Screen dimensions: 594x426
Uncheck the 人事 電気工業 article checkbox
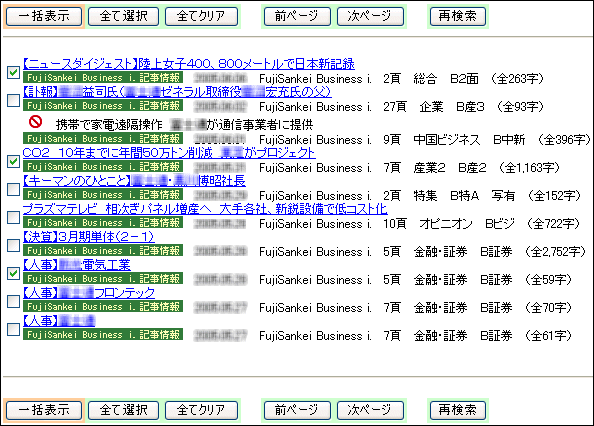click(14, 273)
